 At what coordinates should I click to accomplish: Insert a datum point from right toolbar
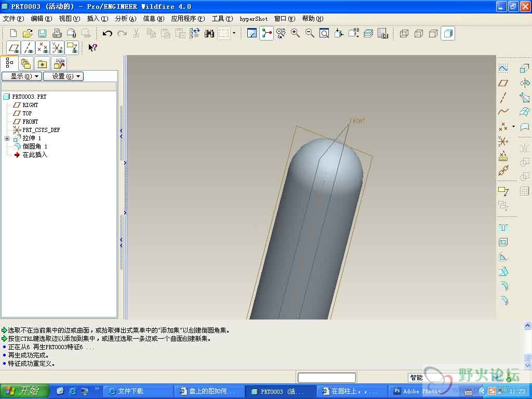click(503, 127)
